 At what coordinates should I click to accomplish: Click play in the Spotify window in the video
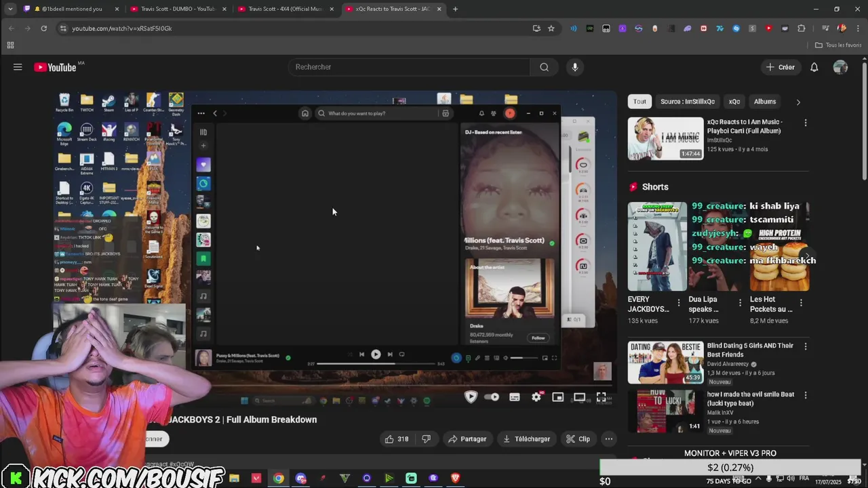376,354
